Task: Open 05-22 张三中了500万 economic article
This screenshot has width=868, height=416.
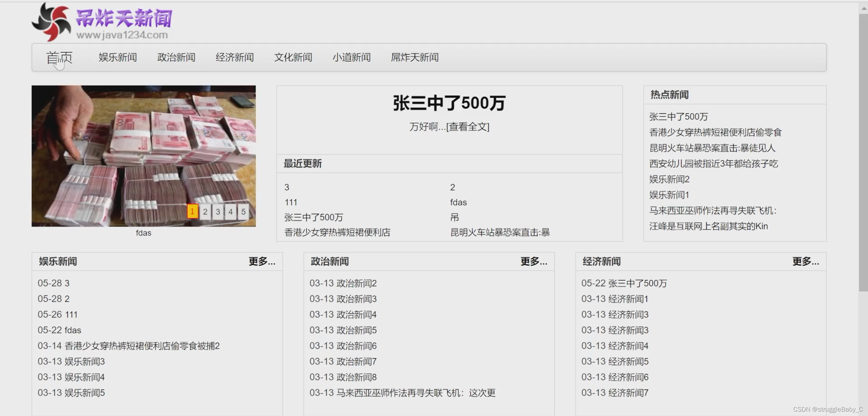Action: [x=624, y=283]
